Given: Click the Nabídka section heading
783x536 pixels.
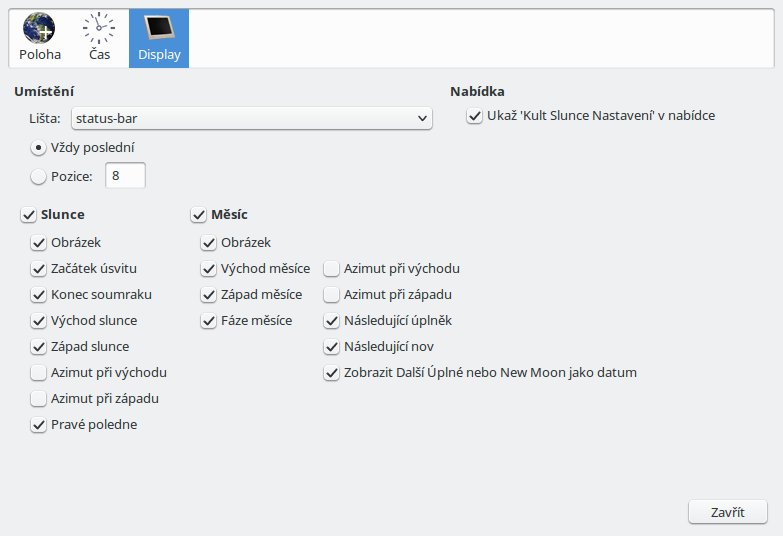Looking at the screenshot, I should [477, 91].
